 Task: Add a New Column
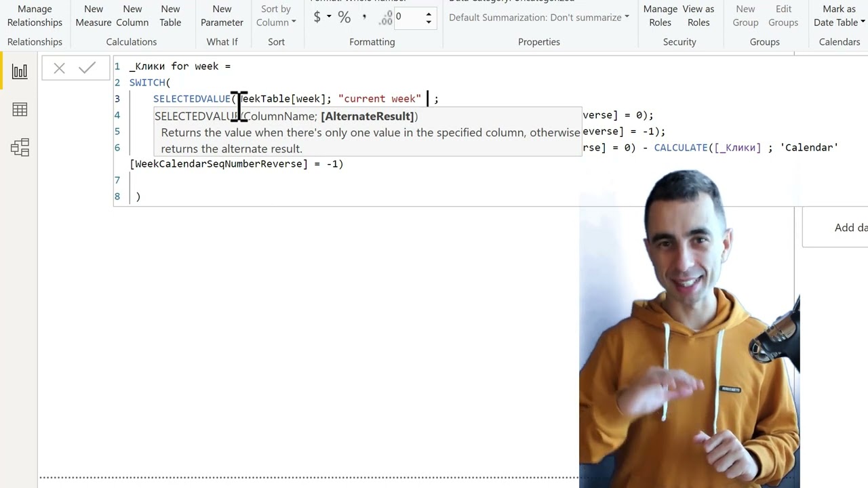coord(132,16)
